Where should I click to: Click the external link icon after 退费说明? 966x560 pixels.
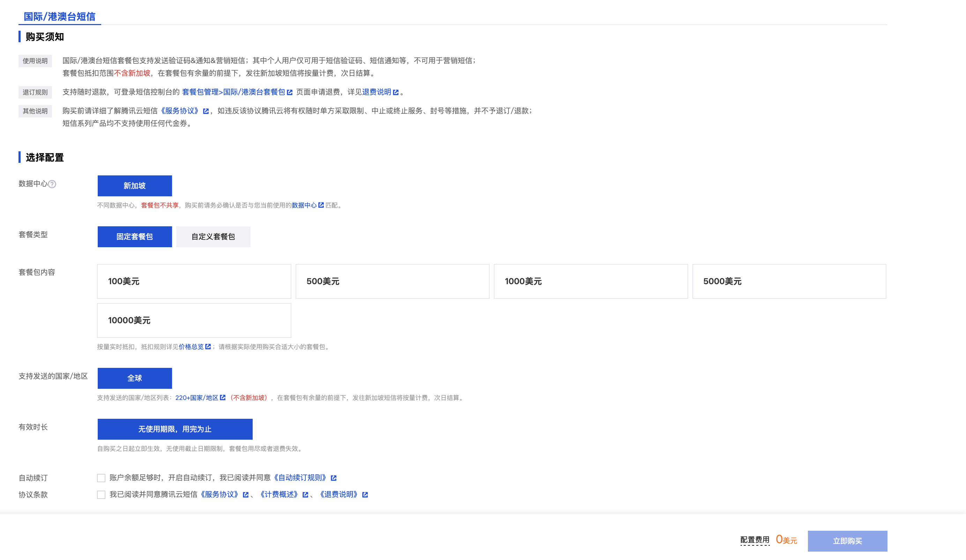tap(397, 92)
